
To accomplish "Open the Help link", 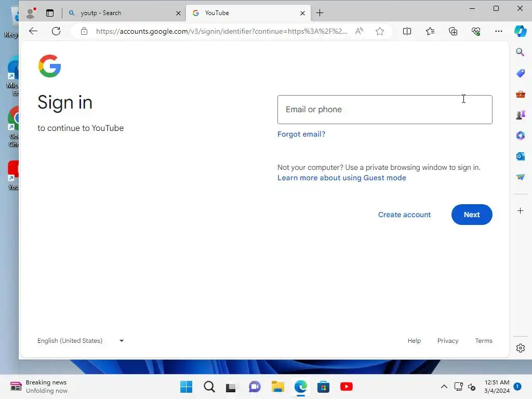I will pyautogui.click(x=414, y=341).
